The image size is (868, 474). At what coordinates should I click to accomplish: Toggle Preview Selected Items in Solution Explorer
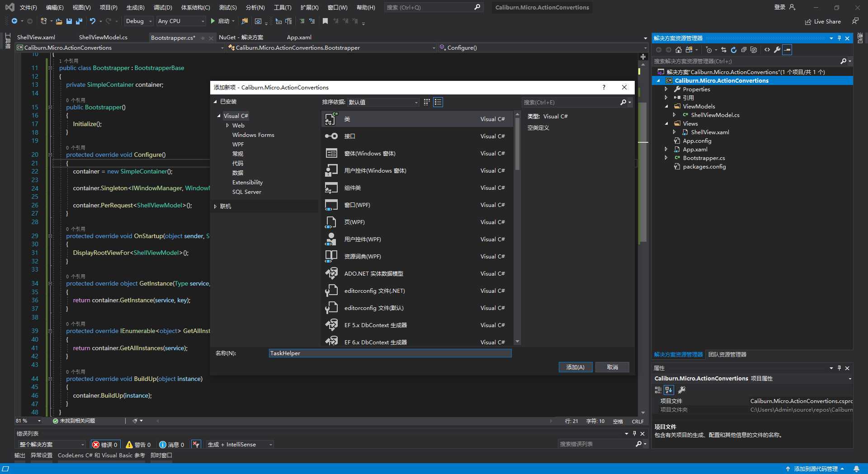pyautogui.click(x=788, y=50)
